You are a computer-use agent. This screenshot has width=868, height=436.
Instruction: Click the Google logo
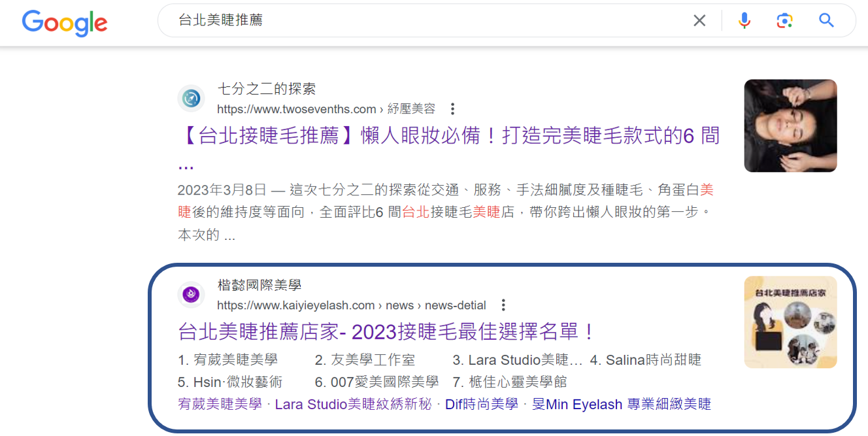click(x=65, y=22)
